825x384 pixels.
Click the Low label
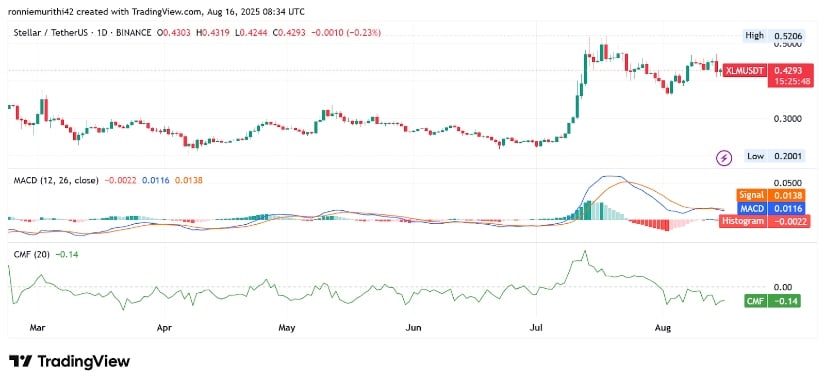click(756, 156)
